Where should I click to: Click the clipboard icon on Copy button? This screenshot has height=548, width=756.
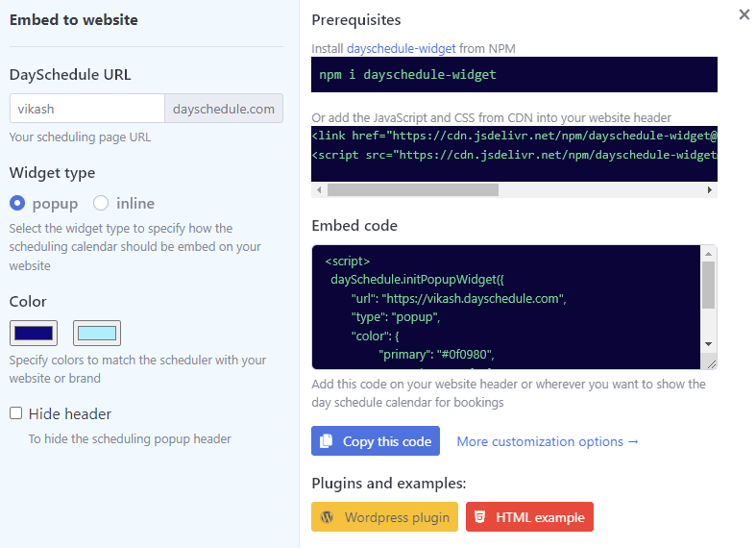tap(327, 441)
